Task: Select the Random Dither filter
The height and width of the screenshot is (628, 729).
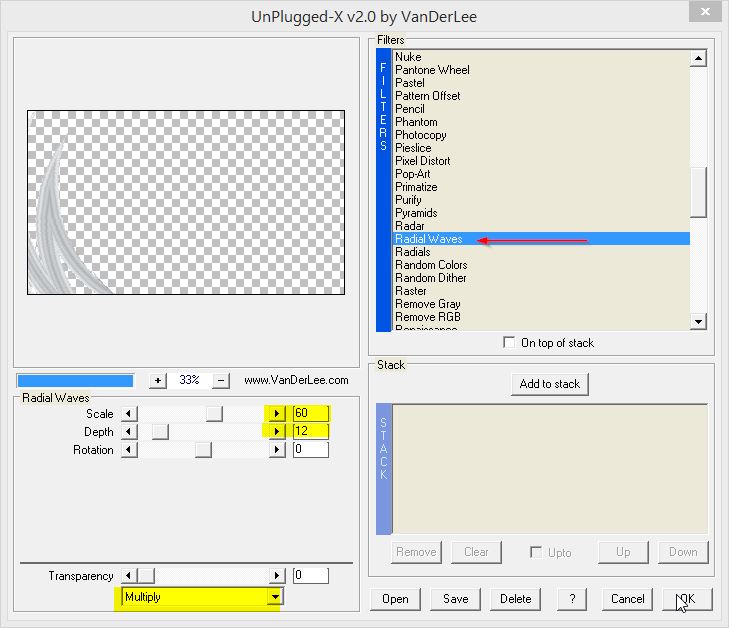Action: click(x=431, y=278)
